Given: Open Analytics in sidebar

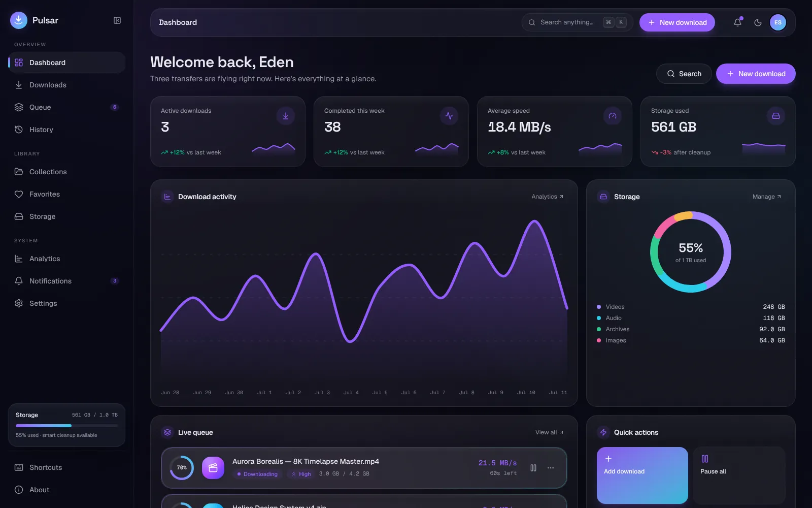Looking at the screenshot, I should tap(67, 259).
